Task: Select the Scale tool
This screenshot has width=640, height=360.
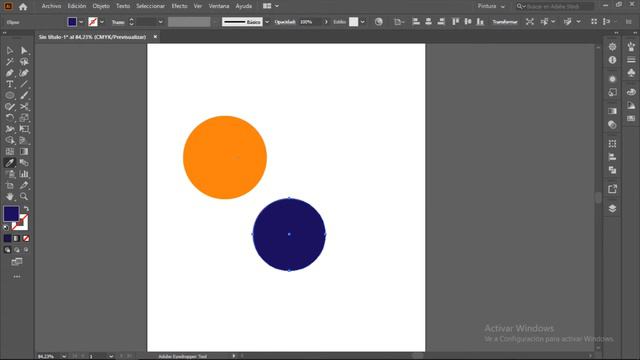Action: click(24, 118)
